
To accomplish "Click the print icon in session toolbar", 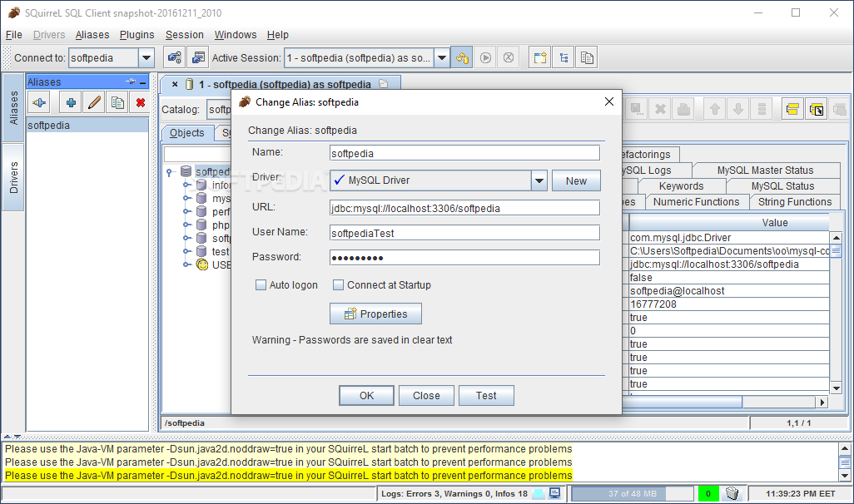I will point(683,110).
